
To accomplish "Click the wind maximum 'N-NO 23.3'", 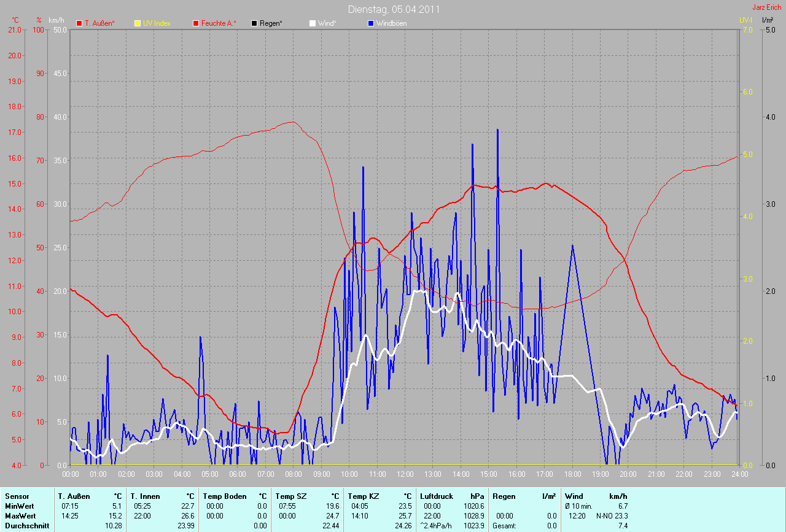I will coord(612,516).
